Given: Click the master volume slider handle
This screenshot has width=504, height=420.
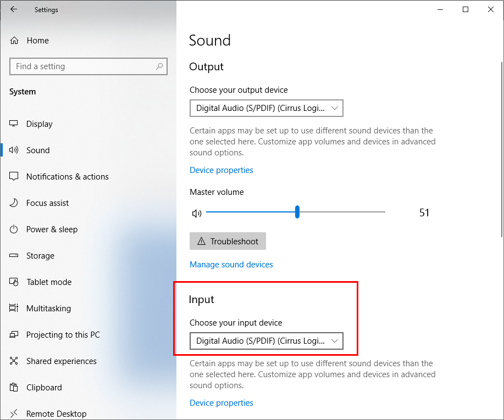Looking at the screenshot, I should coord(297,212).
